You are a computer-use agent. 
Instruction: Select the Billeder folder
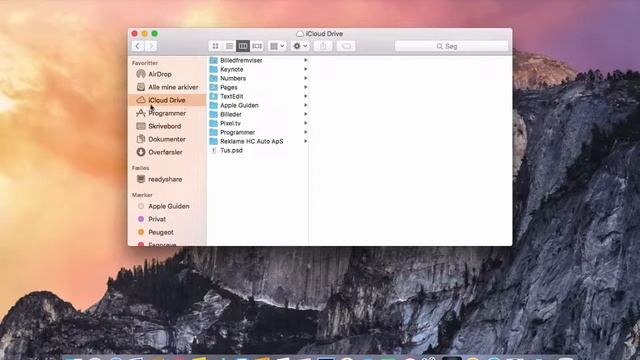tap(258, 114)
